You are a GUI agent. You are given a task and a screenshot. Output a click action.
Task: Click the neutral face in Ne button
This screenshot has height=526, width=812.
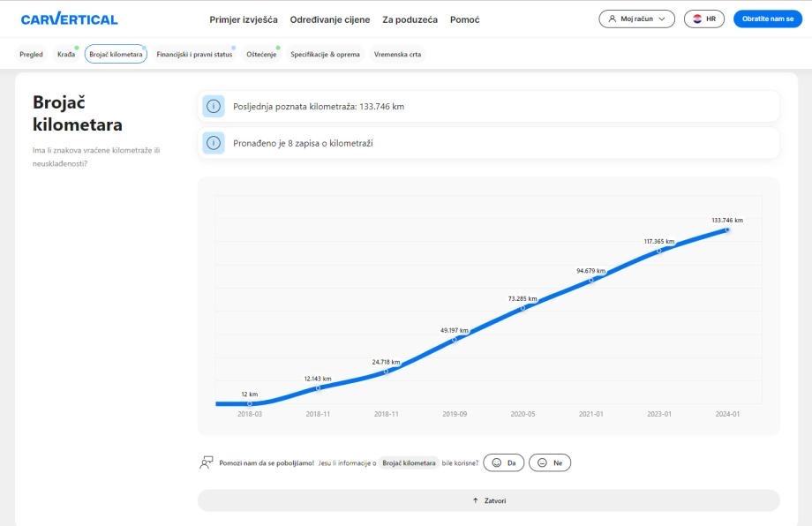click(x=542, y=462)
